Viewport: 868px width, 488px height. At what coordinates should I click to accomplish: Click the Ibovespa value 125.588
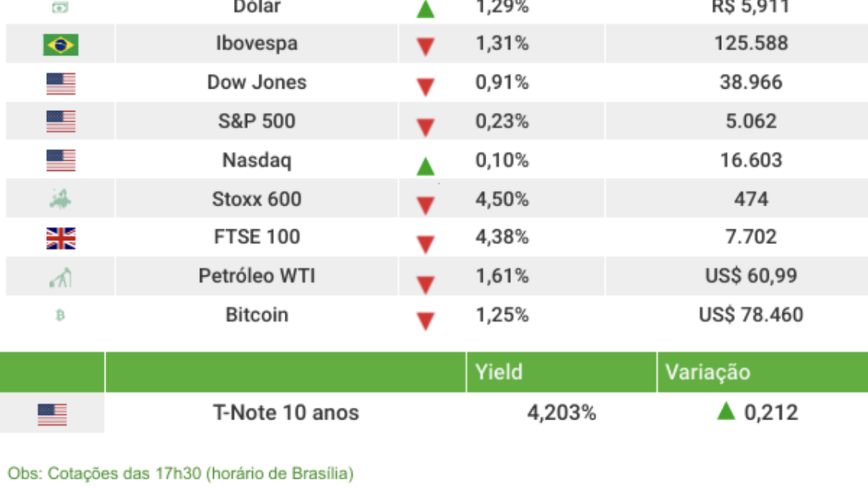[x=751, y=43]
